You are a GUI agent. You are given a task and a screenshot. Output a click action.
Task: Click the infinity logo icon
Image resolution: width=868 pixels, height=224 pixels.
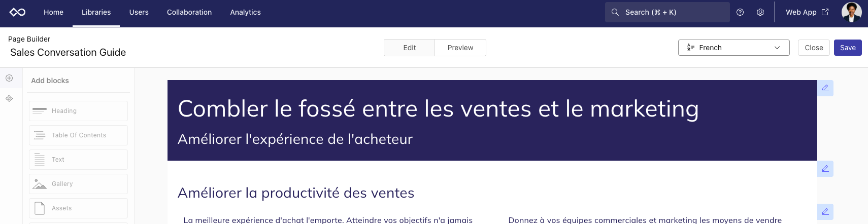(17, 12)
